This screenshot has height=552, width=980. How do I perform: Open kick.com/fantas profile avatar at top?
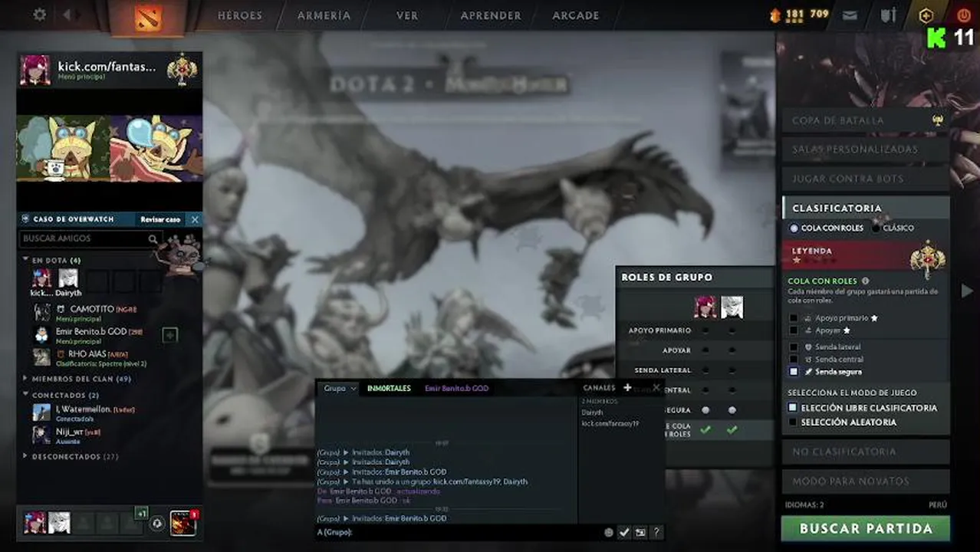[x=35, y=70]
